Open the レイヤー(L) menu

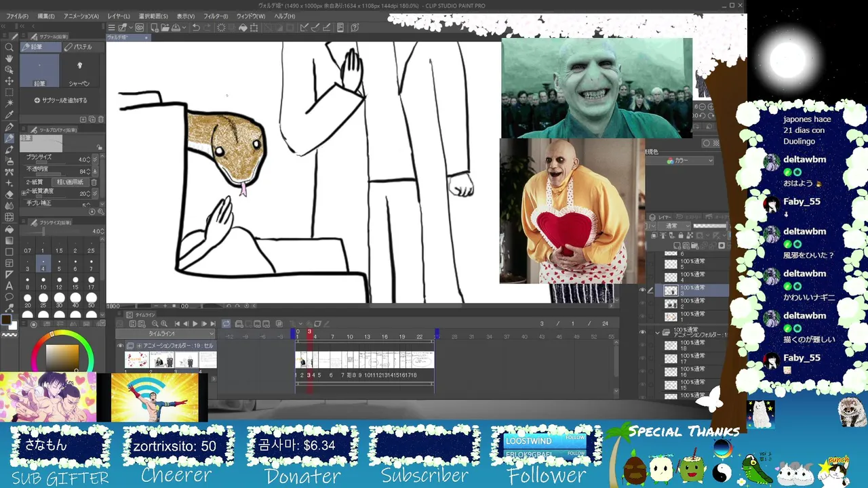(119, 16)
